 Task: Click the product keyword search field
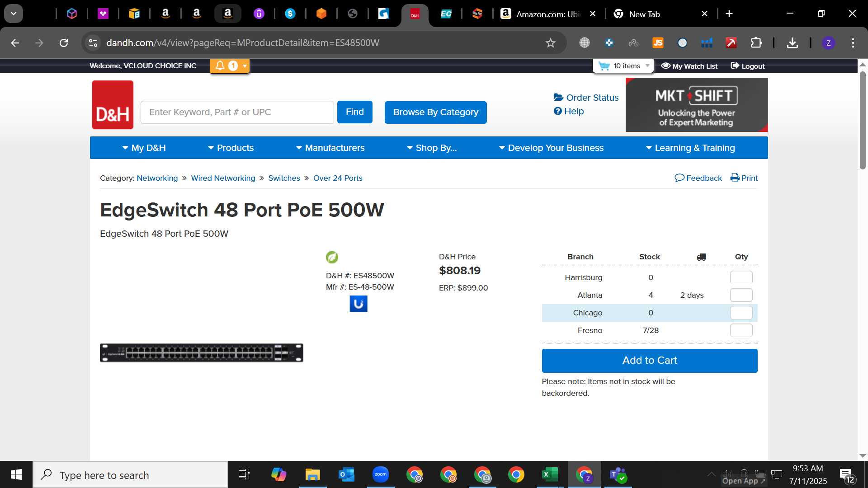[x=237, y=112]
